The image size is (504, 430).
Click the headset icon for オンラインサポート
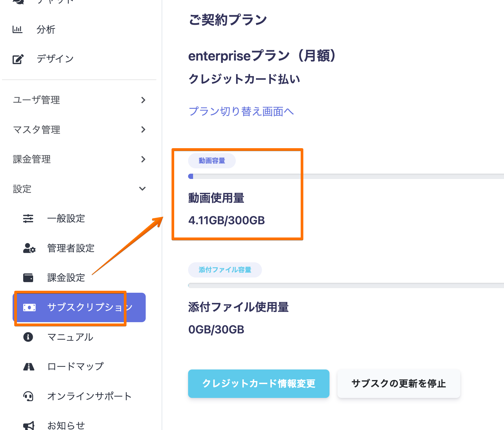point(28,396)
